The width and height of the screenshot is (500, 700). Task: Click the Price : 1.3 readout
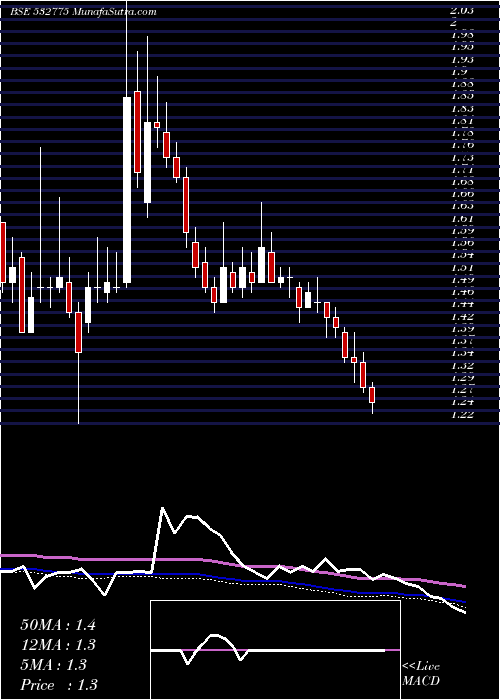coord(59,685)
